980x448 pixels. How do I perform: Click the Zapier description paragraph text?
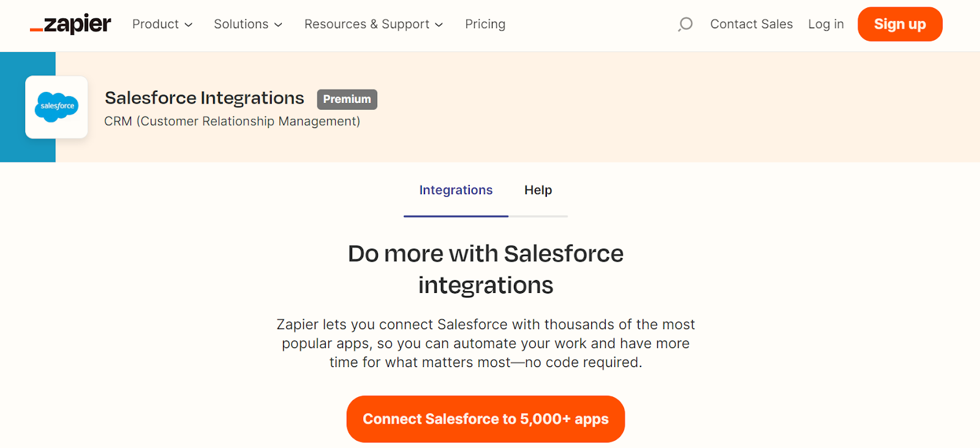(x=486, y=343)
